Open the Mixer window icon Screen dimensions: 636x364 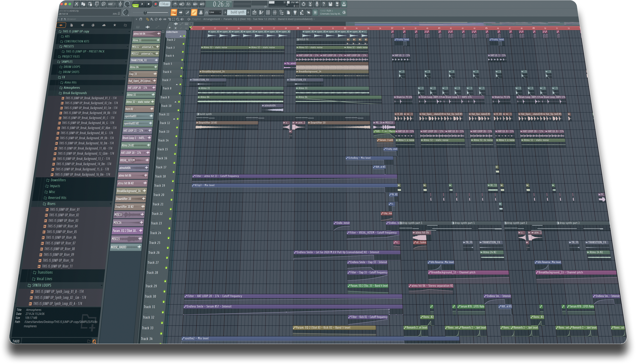[275, 12]
